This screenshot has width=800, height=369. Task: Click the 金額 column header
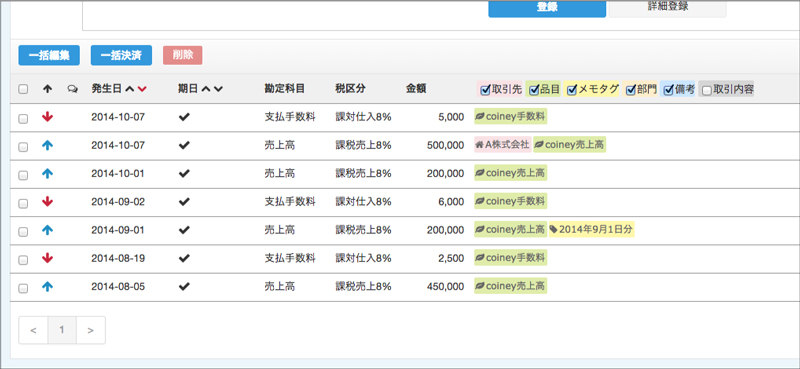416,89
